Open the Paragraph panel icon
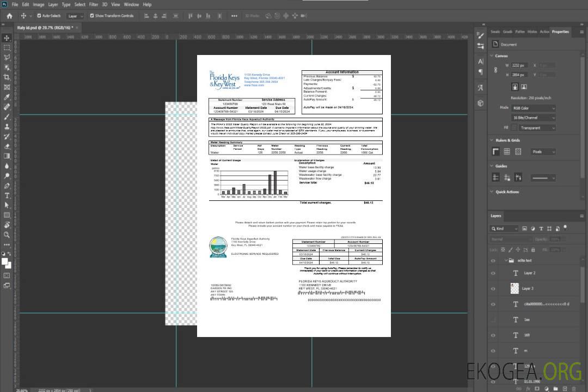 click(481, 72)
